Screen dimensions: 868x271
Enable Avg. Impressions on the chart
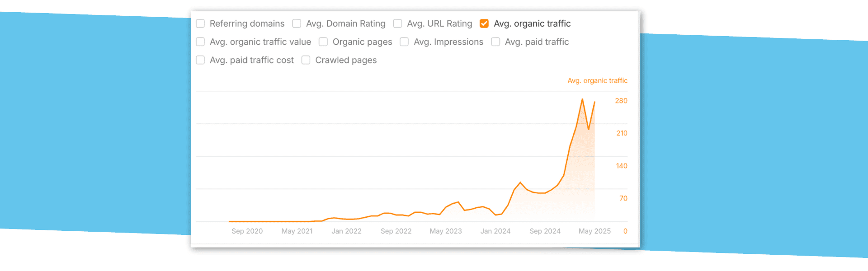pos(404,42)
